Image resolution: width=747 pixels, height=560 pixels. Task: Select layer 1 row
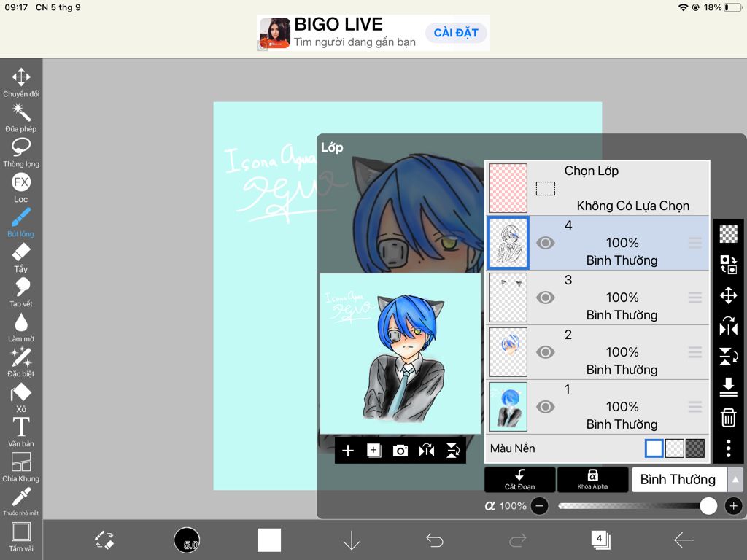point(598,407)
